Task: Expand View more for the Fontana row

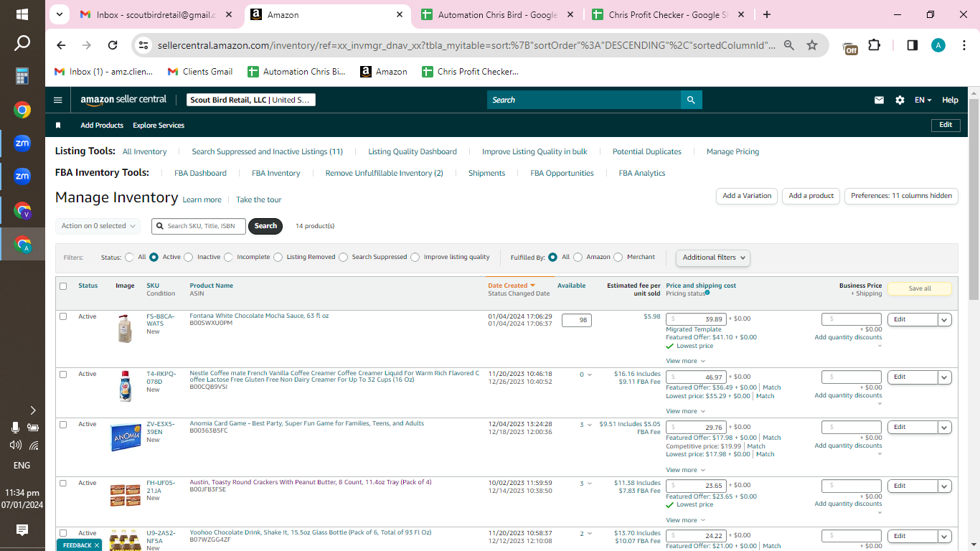Action: click(x=685, y=361)
